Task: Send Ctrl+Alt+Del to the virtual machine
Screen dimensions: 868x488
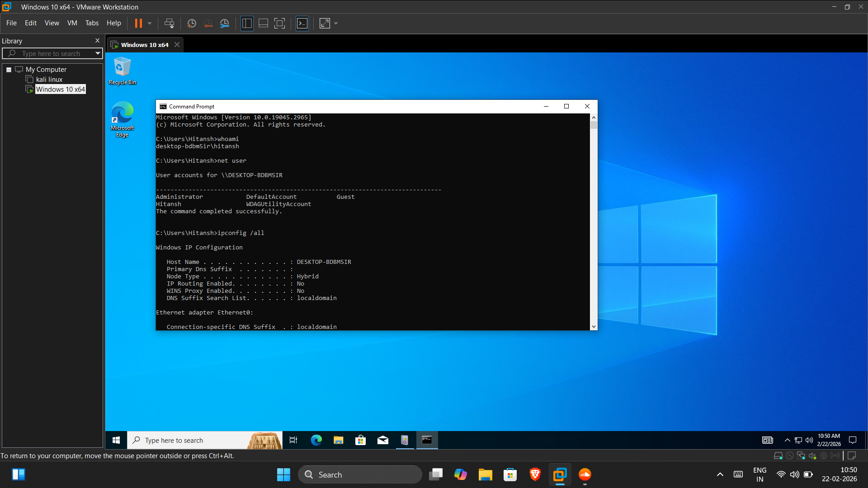Action: [x=169, y=23]
